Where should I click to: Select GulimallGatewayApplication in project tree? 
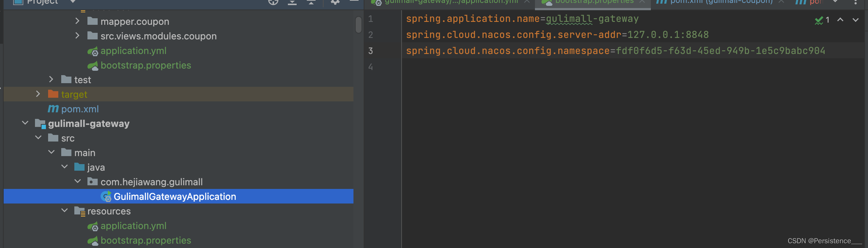pos(175,197)
